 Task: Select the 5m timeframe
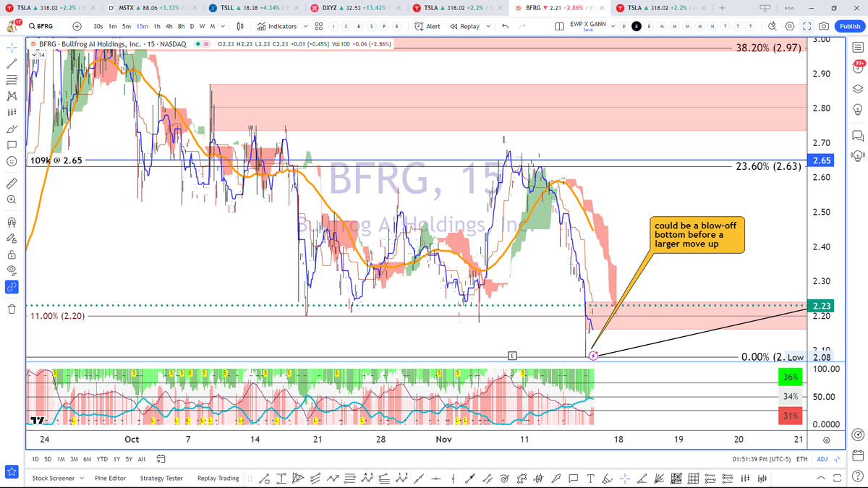(127, 26)
